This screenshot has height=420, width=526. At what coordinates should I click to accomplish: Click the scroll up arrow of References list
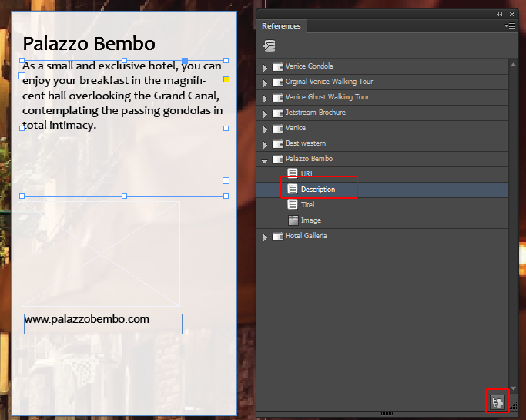click(513, 65)
